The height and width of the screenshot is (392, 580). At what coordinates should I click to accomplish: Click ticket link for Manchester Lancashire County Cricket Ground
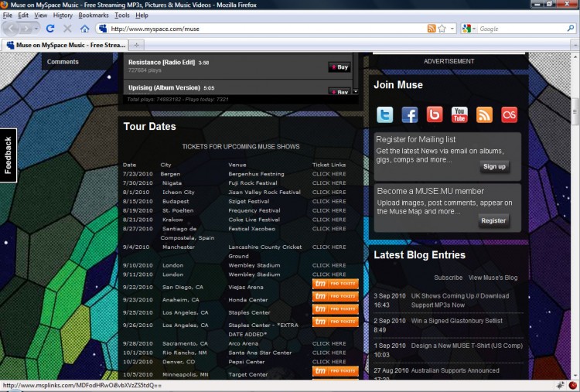[x=329, y=247]
